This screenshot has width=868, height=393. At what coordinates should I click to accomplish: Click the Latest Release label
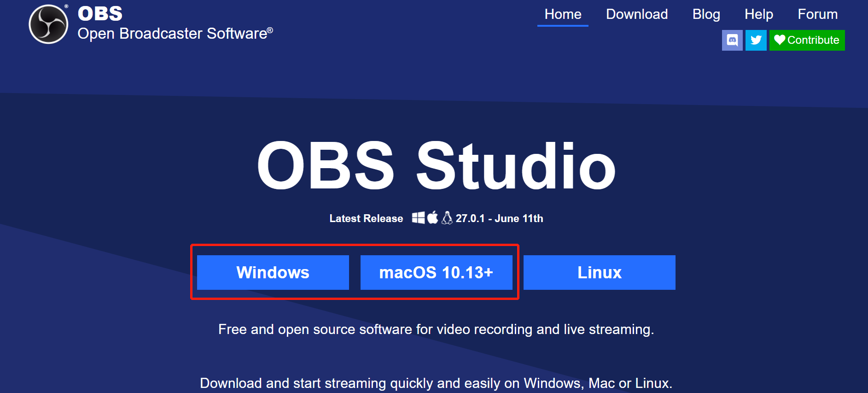(x=366, y=218)
